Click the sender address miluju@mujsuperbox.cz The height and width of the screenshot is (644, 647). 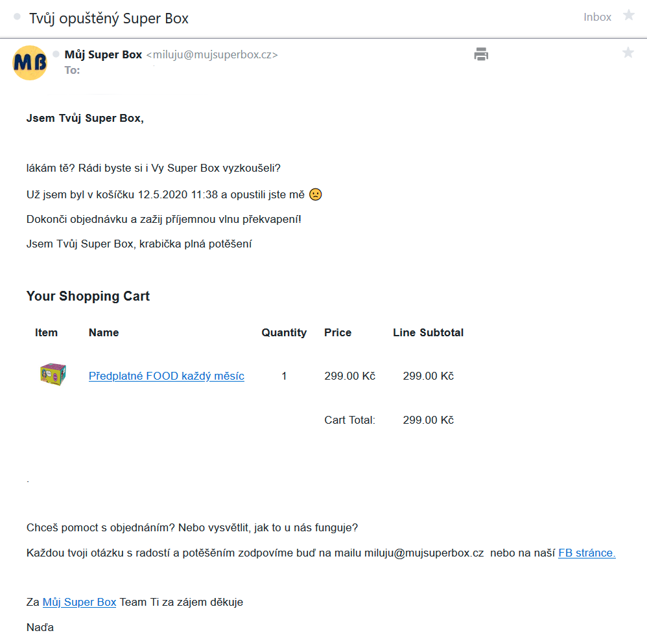tap(212, 55)
